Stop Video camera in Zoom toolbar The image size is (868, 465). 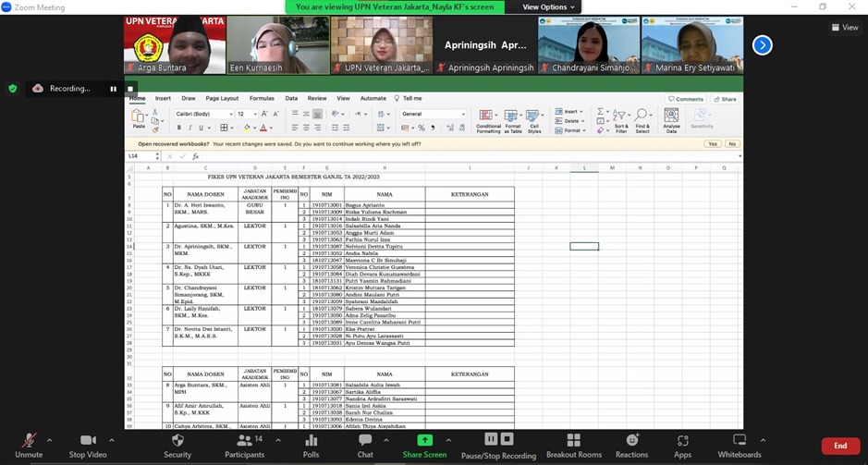[x=88, y=442]
